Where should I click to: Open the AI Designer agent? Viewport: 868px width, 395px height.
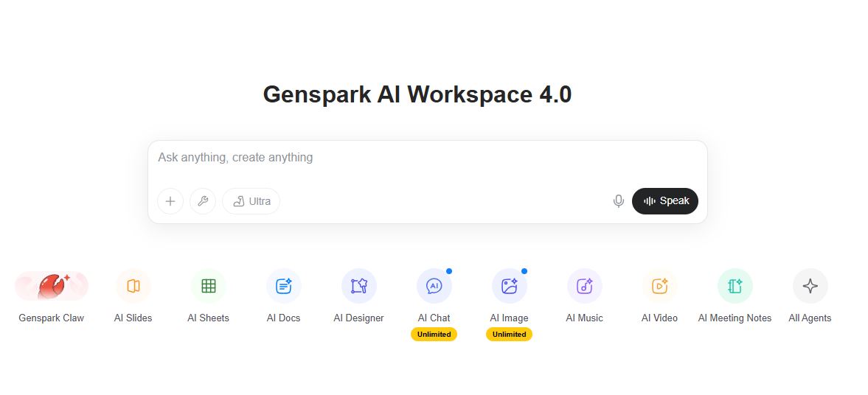[359, 286]
